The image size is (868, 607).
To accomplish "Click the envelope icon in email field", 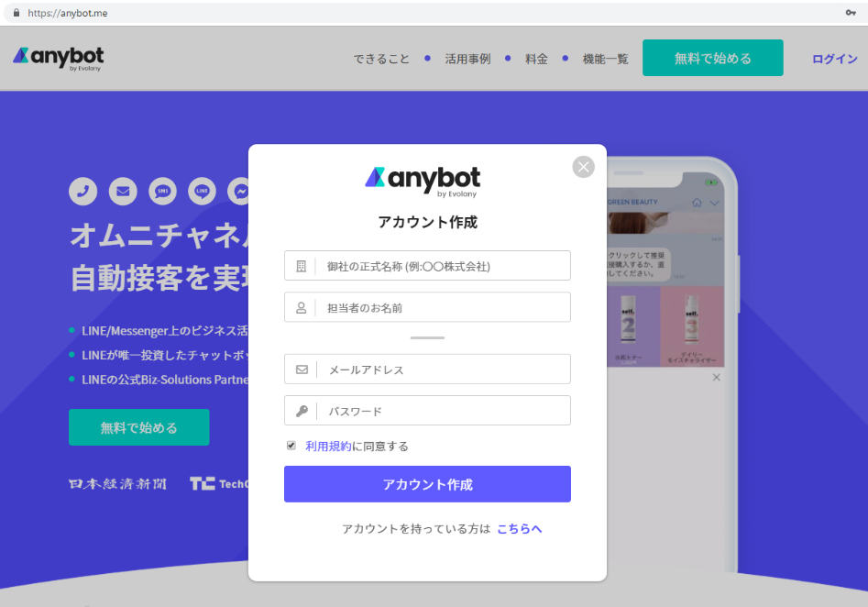I will pyautogui.click(x=302, y=370).
